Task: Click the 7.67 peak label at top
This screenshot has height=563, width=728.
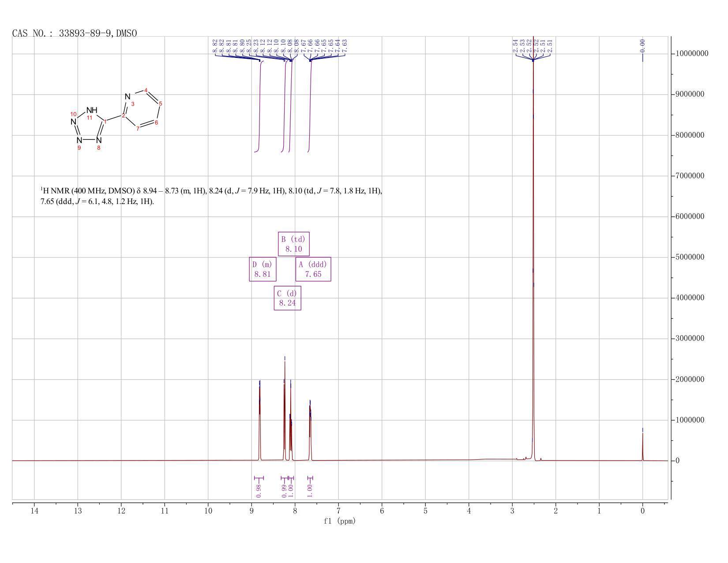Action: (304, 45)
